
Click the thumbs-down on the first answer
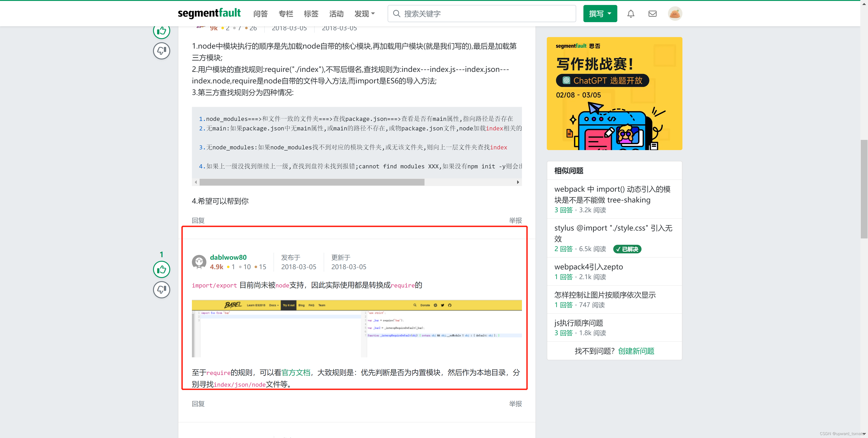click(161, 51)
